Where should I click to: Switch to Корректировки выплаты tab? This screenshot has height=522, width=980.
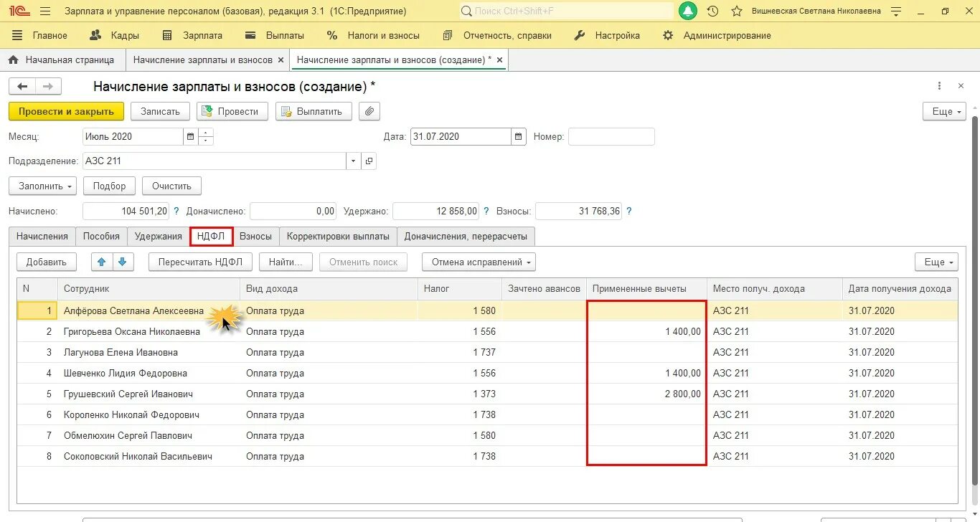point(338,236)
